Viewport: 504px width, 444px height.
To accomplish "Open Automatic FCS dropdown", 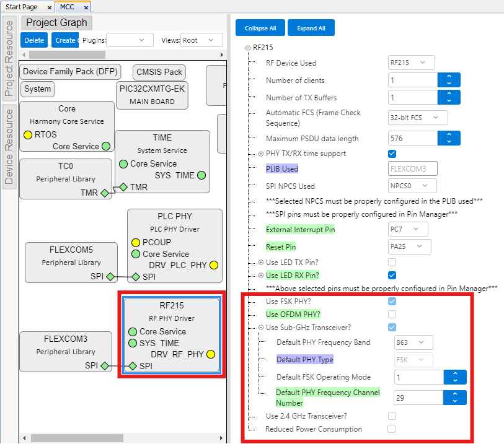I will [x=417, y=117].
